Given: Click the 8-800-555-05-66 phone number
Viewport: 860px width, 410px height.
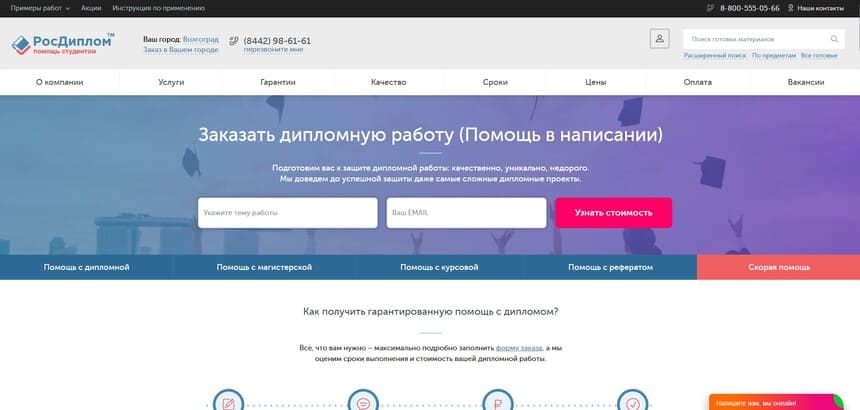Looking at the screenshot, I should click(x=749, y=8).
